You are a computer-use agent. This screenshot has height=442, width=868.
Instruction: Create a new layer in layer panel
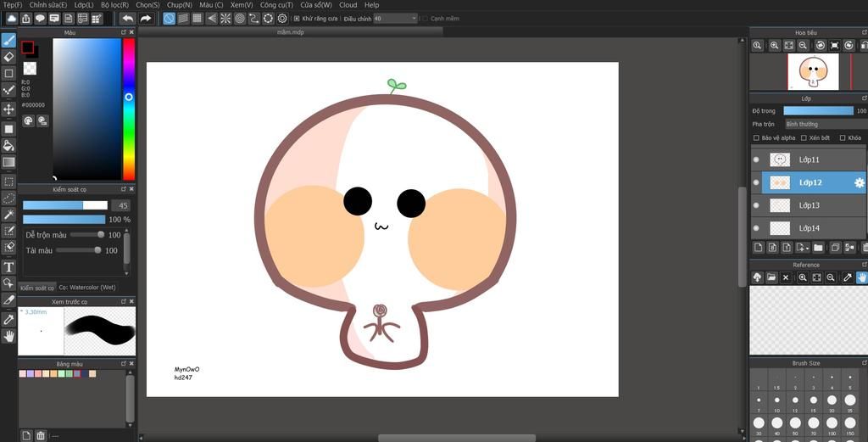coord(759,248)
